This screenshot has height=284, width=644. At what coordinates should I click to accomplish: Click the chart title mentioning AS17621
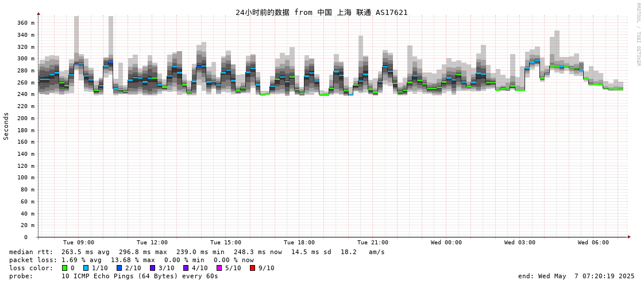(322, 12)
